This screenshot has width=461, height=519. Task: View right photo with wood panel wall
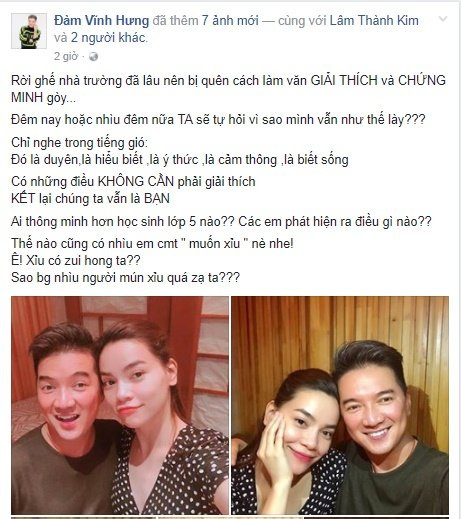point(340,405)
